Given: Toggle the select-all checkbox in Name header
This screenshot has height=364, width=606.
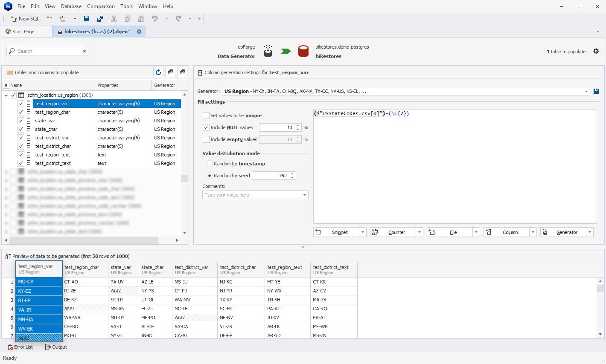Looking at the screenshot, I should (x=6, y=85).
